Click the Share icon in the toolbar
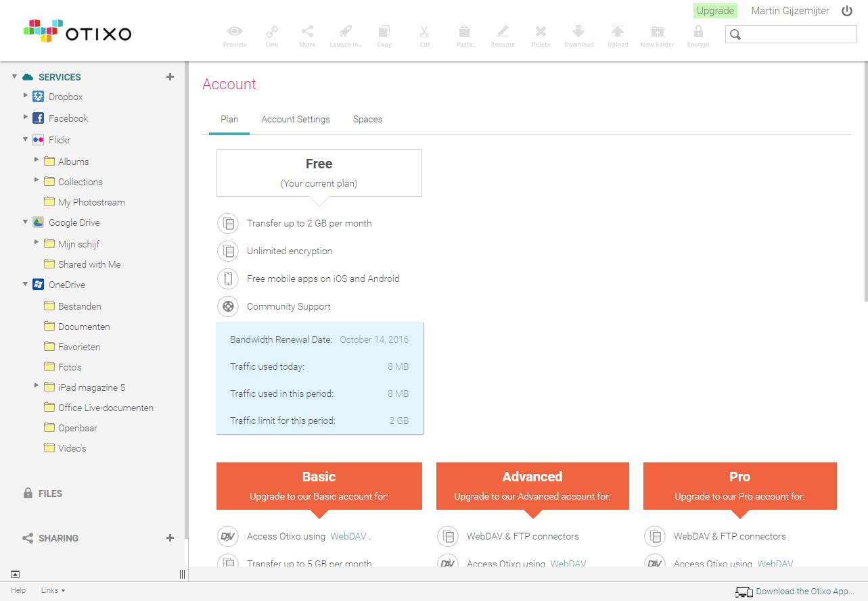The height and width of the screenshot is (601, 868). pyautogui.click(x=307, y=31)
